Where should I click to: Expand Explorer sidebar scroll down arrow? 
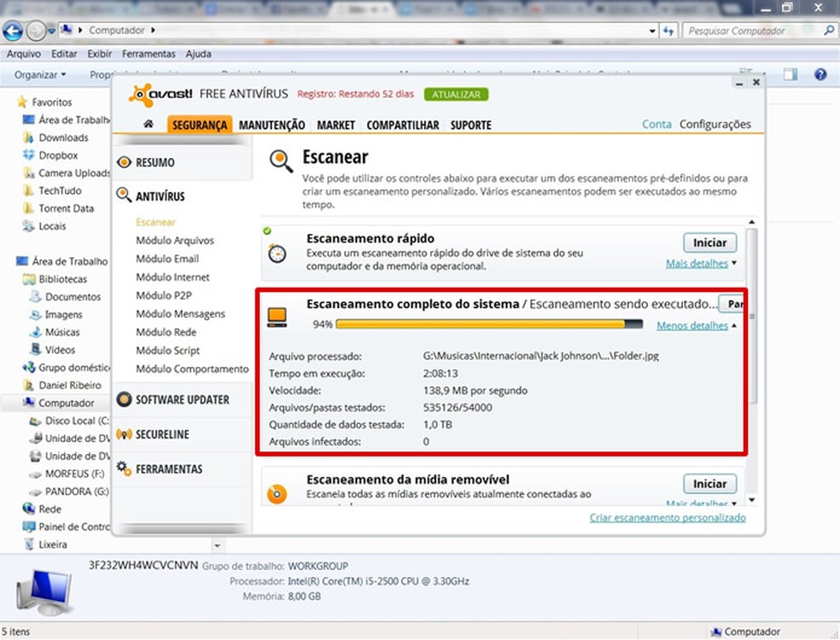[x=218, y=546]
